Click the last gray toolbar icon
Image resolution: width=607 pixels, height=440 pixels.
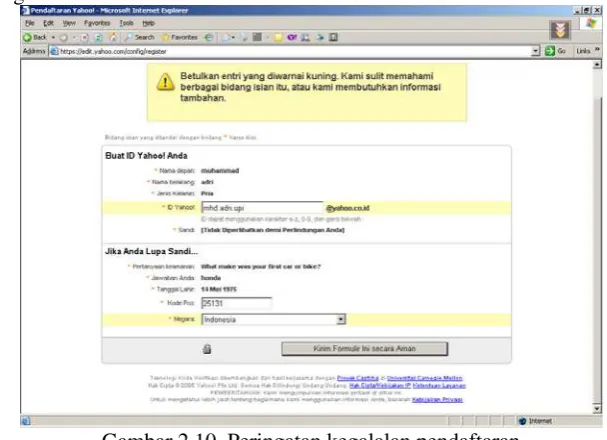(x=333, y=38)
